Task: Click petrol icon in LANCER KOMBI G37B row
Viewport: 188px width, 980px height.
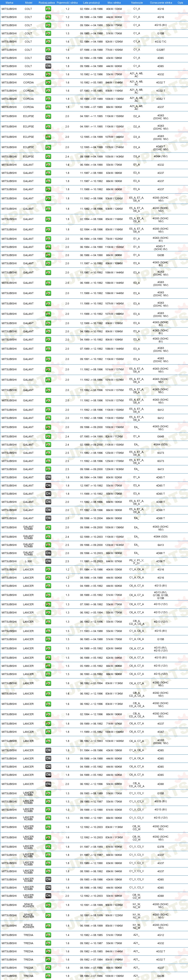Action: pyautogui.click(x=48, y=847)
